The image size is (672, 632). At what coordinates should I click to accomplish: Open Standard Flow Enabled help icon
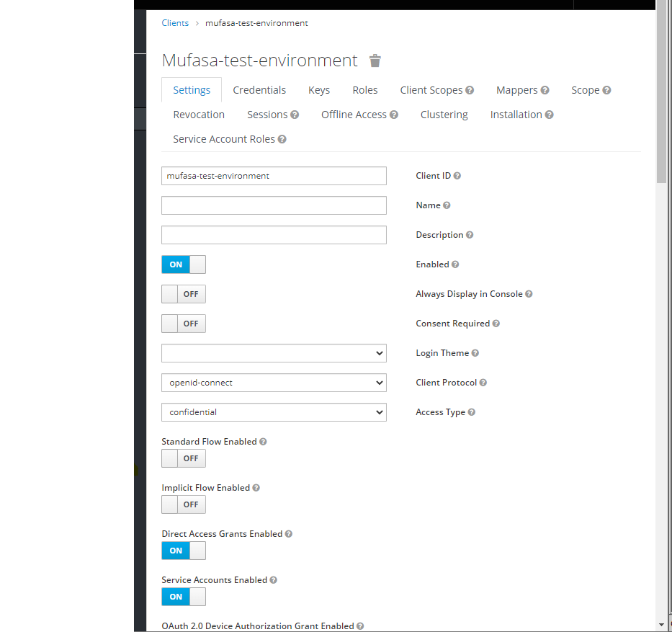coord(263,442)
